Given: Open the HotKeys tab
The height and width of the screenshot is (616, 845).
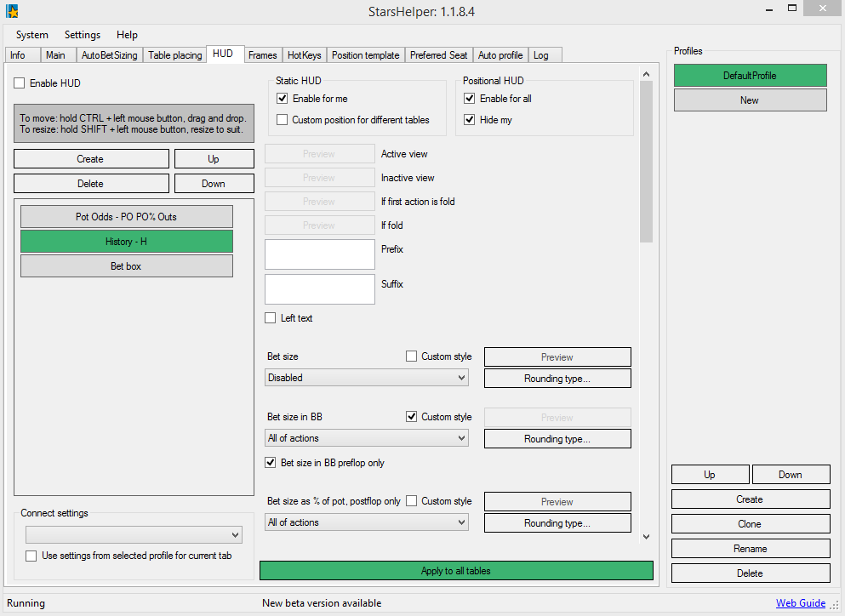Looking at the screenshot, I should [304, 55].
